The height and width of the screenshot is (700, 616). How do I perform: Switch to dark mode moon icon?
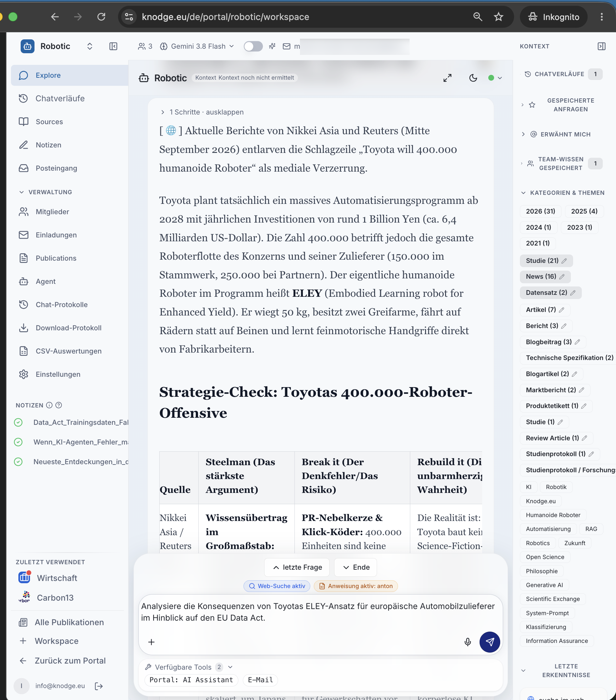473,78
